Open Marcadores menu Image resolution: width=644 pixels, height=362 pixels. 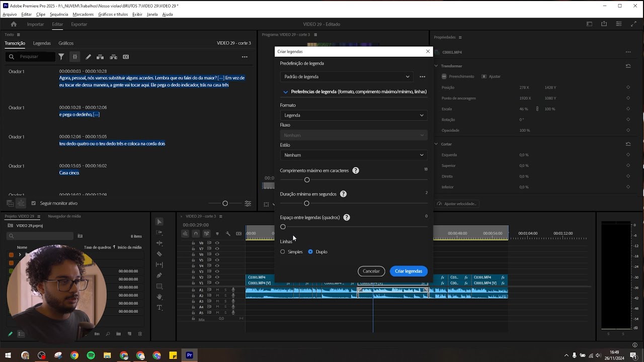83,15
